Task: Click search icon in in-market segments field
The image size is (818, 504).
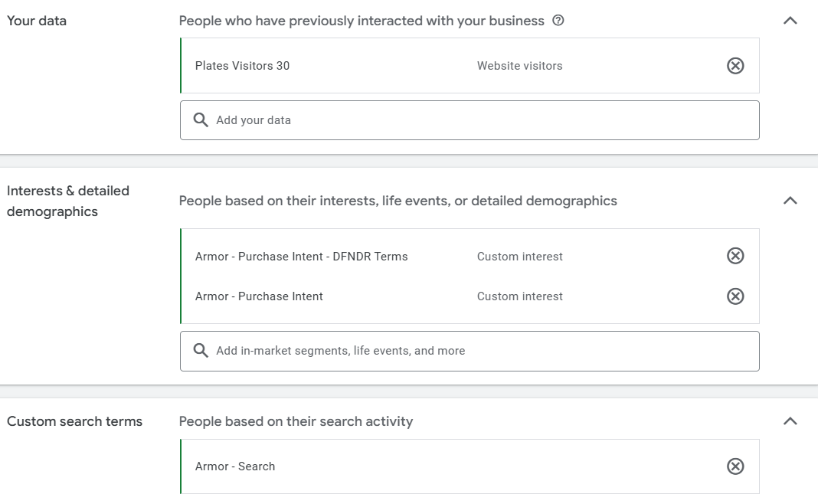Action: click(201, 351)
